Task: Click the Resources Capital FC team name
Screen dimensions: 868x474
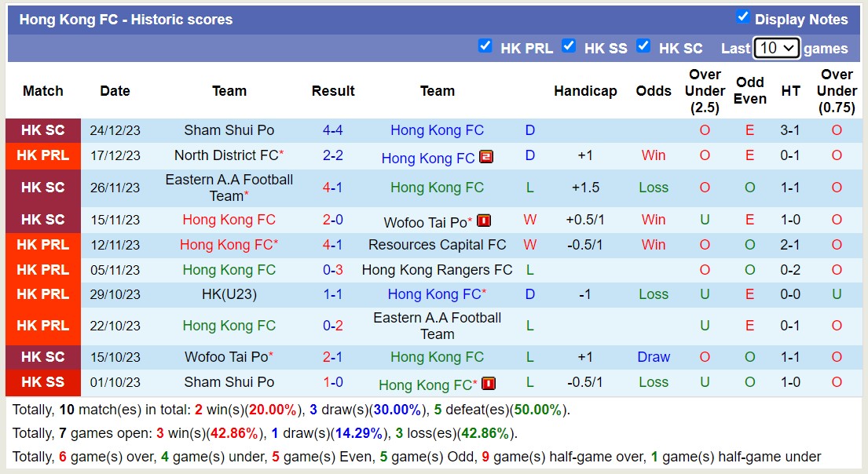Action: [437, 245]
